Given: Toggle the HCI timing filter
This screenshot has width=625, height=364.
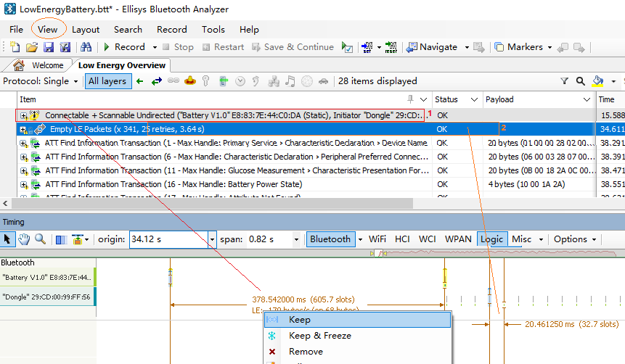Looking at the screenshot, I should 402,239.
